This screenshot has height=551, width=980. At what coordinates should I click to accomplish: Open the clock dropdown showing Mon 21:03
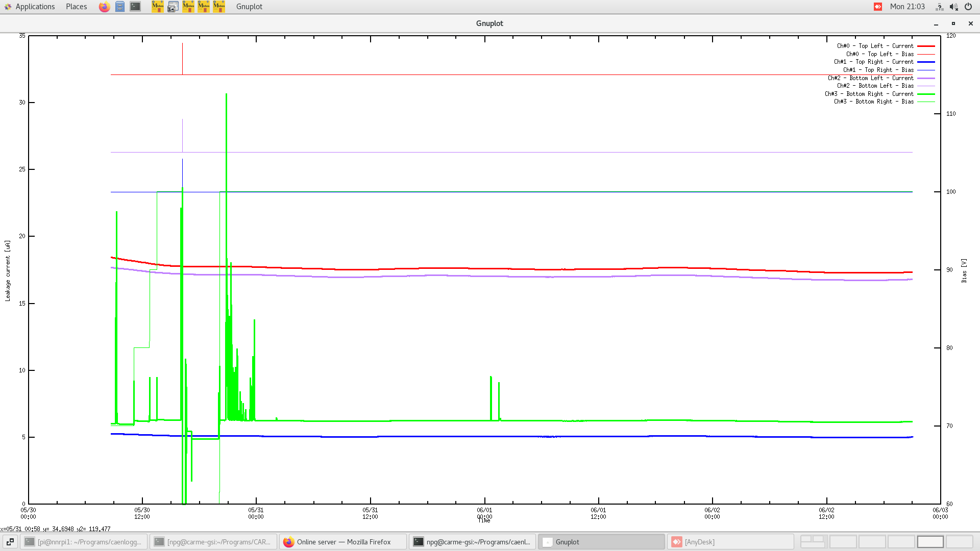(908, 7)
